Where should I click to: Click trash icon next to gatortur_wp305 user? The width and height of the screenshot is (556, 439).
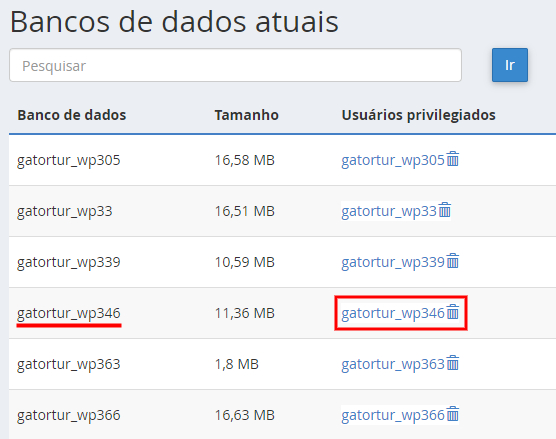tap(452, 159)
